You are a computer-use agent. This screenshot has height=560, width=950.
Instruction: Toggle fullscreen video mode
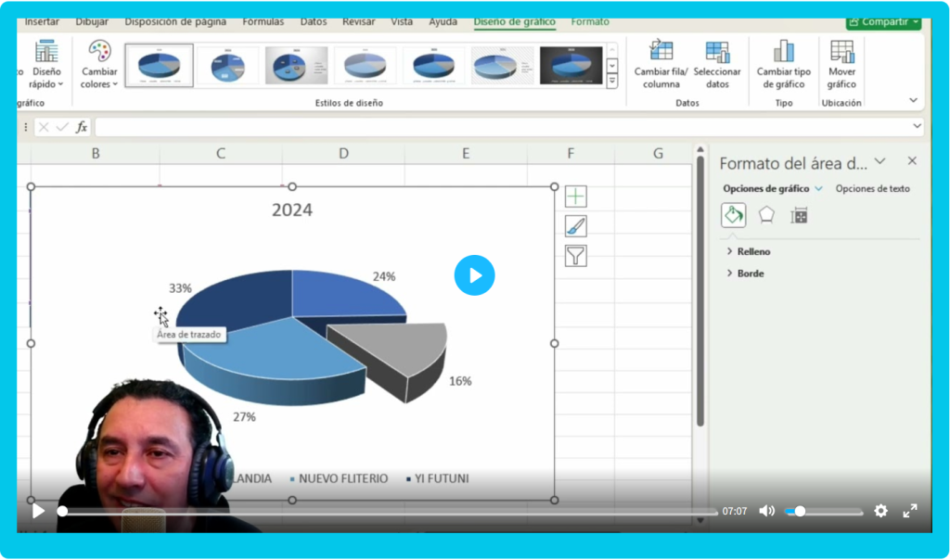click(x=910, y=511)
